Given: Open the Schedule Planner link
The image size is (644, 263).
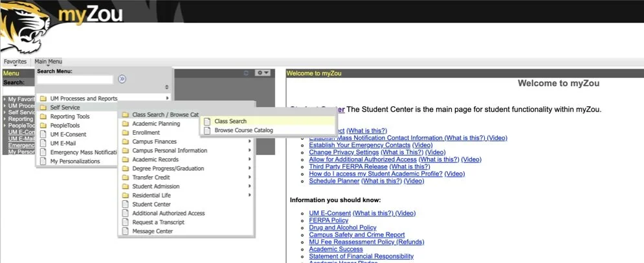Looking at the screenshot, I should [x=334, y=181].
